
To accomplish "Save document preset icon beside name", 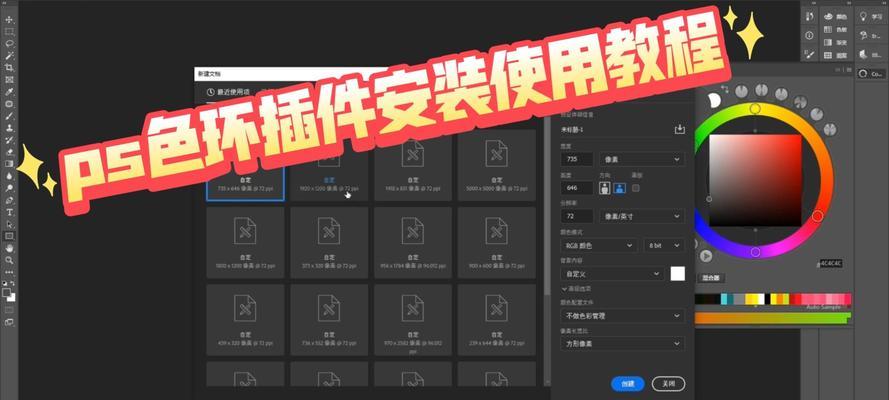I will 679,130.
